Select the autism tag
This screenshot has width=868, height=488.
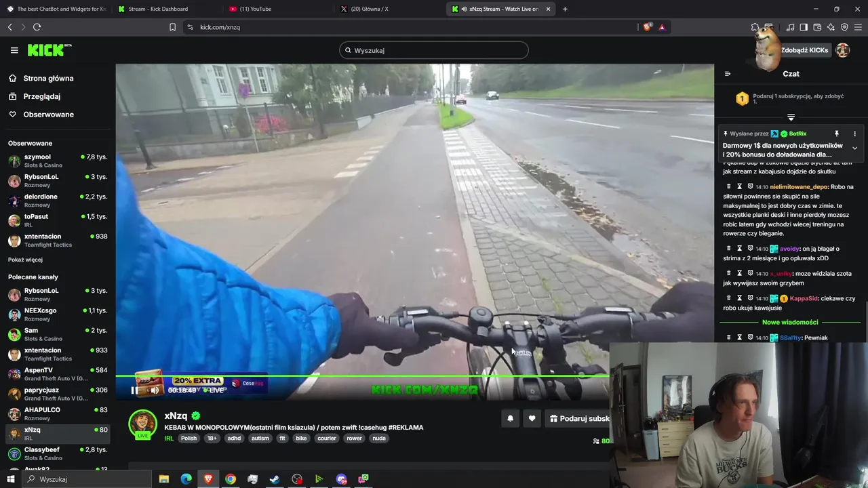pos(260,438)
